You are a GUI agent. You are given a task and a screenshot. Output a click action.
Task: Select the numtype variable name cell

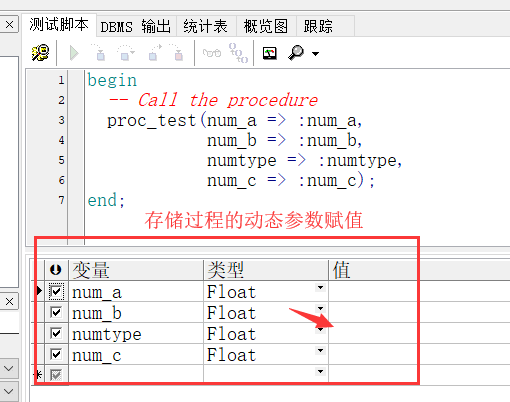click(136, 333)
